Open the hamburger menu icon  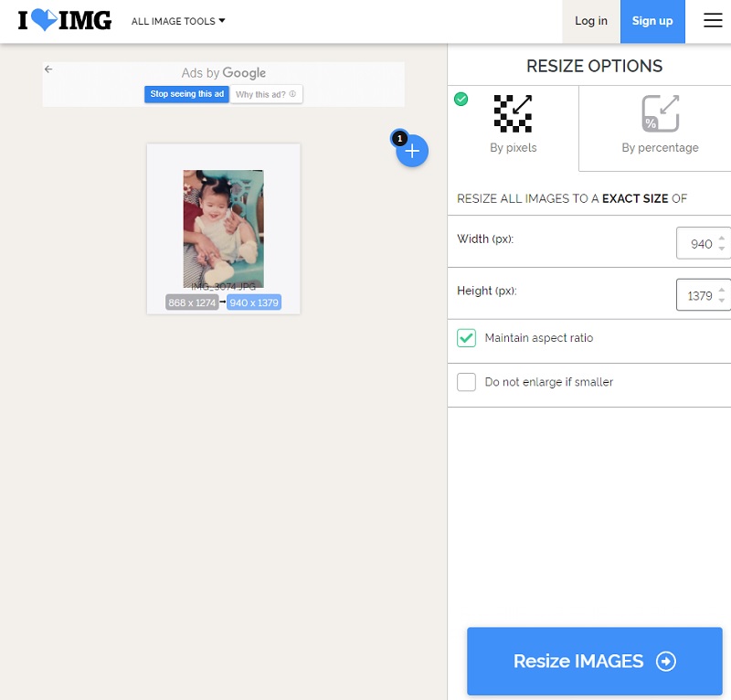713,21
